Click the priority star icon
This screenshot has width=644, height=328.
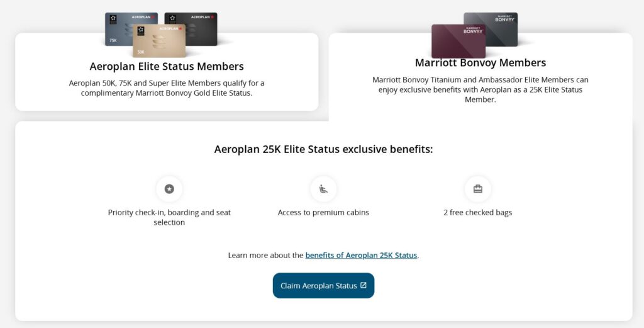pyautogui.click(x=169, y=188)
